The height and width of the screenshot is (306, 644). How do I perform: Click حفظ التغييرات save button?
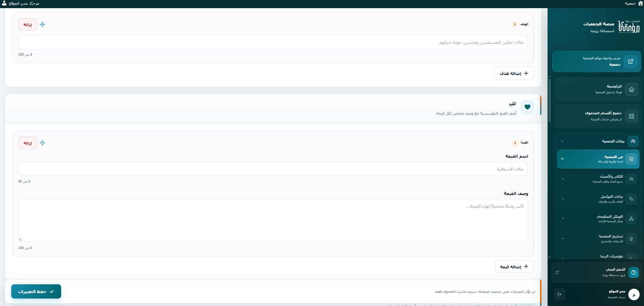(36, 291)
